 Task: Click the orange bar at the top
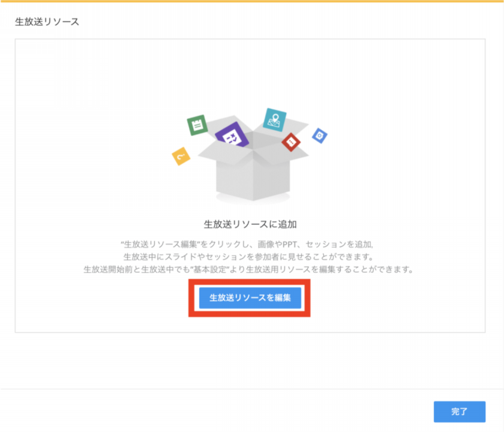coord(252,1)
